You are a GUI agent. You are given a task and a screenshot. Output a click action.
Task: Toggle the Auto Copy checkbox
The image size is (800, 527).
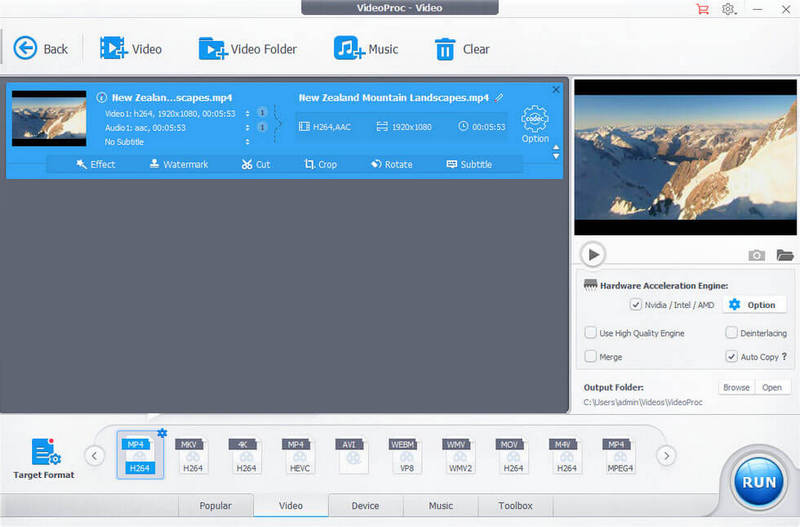point(731,356)
